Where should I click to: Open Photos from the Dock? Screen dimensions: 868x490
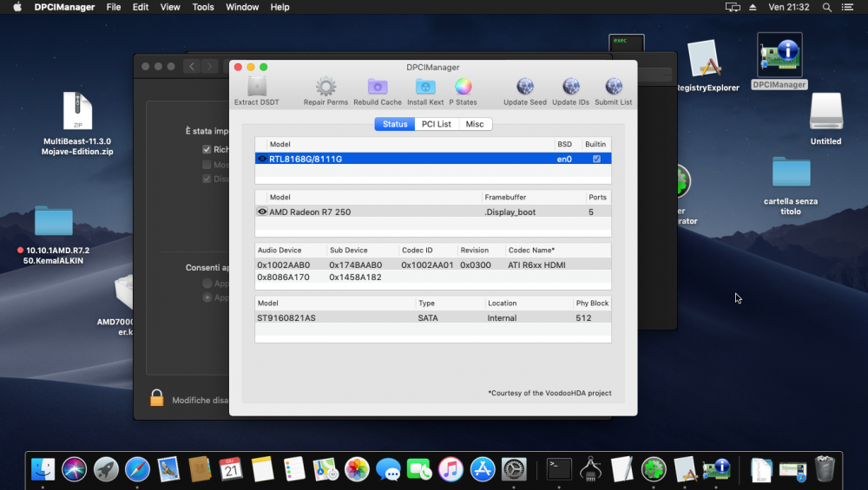[357, 469]
